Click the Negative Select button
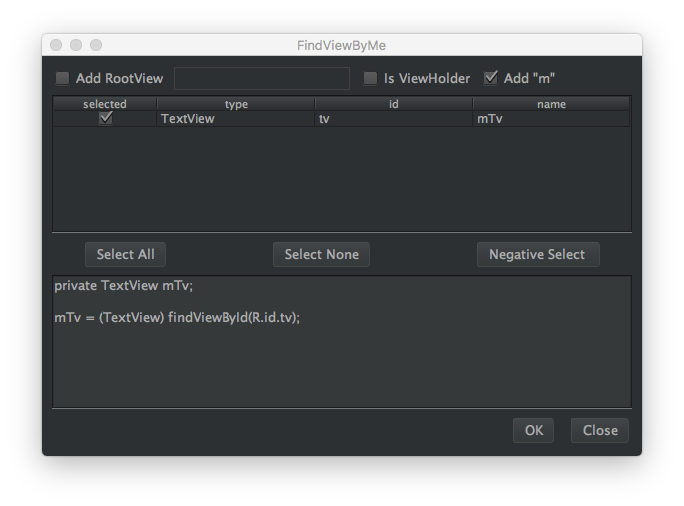This screenshot has height=506, width=684. click(x=537, y=254)
